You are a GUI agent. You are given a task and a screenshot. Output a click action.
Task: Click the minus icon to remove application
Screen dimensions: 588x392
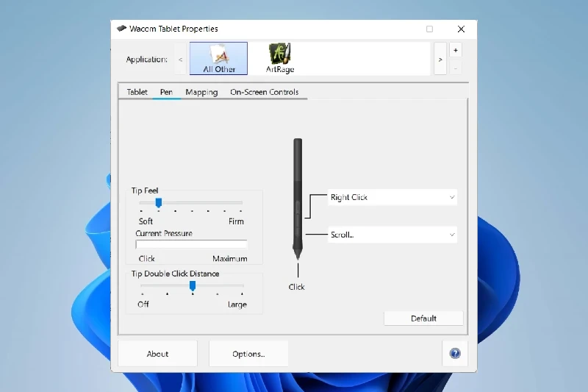pyautogui.click(x=456, y=68)
